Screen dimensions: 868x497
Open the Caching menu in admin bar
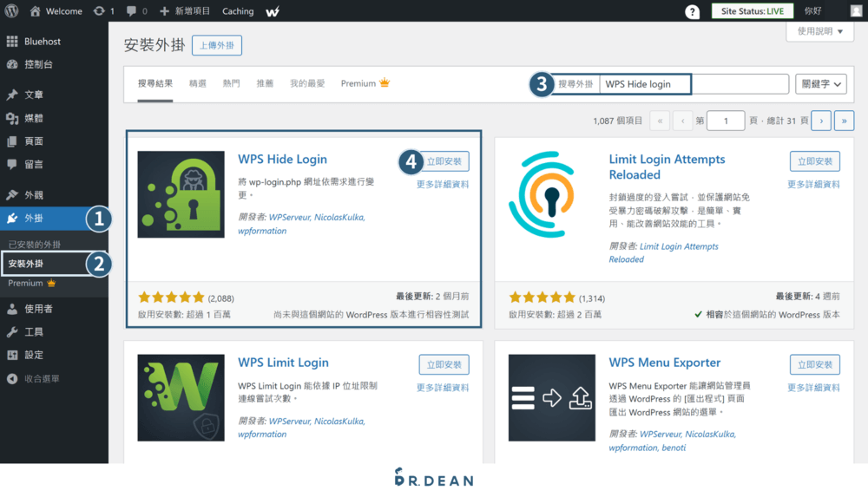(238, 11)
